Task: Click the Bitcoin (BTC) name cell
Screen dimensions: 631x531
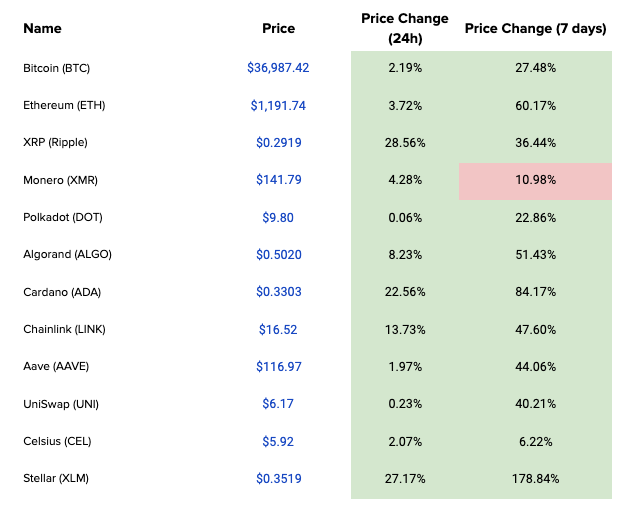Action: point(57,68)
